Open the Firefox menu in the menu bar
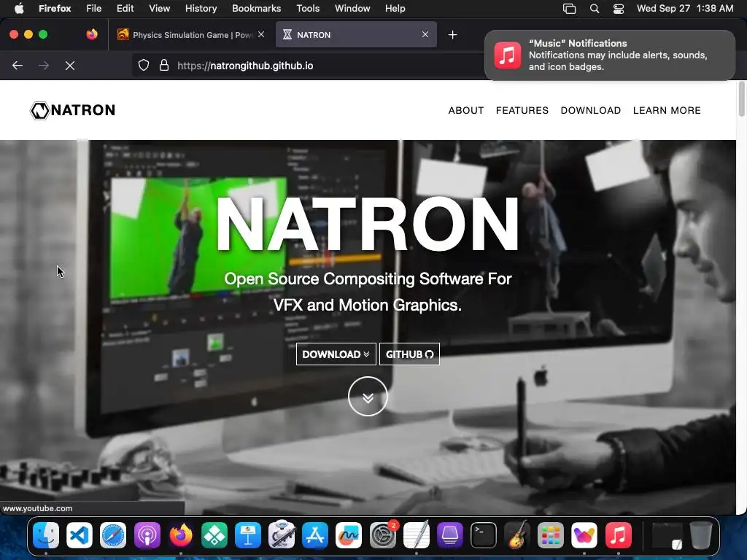The width and height of the screenshot is (747, 560). tap(55, 8)
